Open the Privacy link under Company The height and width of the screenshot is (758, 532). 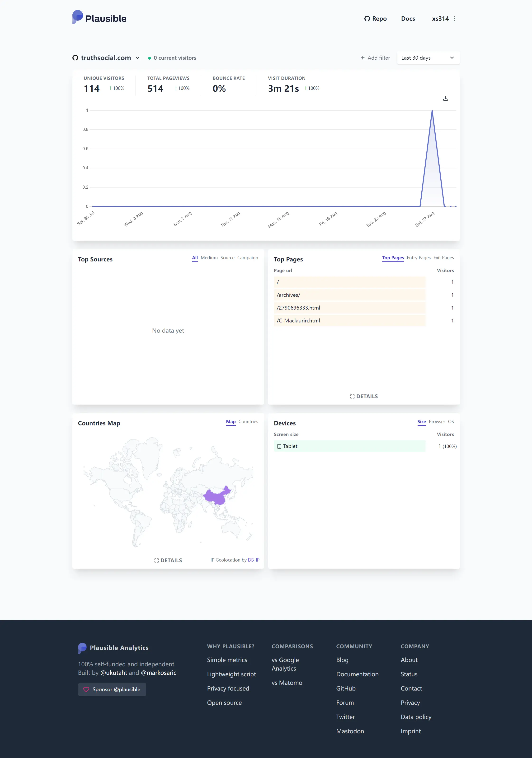tap(410, 703)
